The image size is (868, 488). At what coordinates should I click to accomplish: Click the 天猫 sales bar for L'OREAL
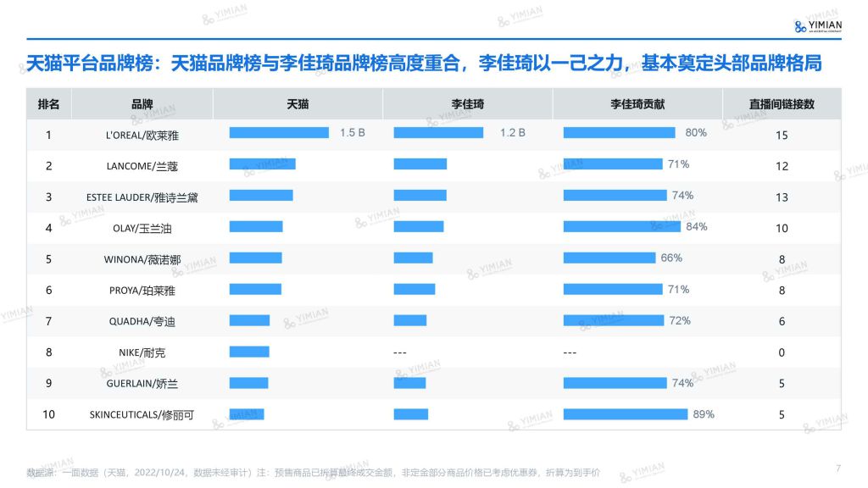(x=279, y=133)
